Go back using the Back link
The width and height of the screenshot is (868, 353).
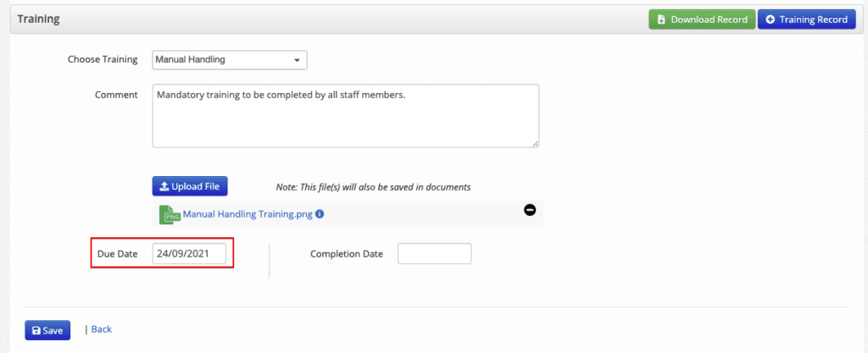[x=102, y=329]
